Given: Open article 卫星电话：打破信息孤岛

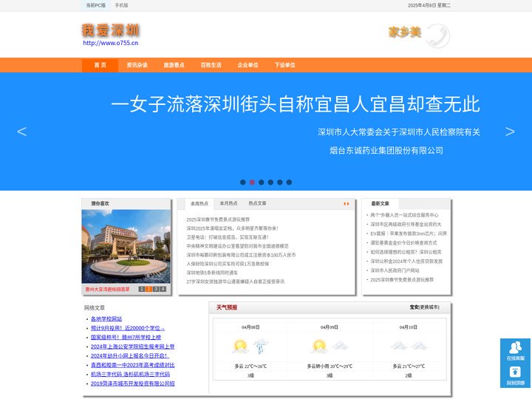Looking at the screenshot, I should pyautogui.click(x=228, y=237).
